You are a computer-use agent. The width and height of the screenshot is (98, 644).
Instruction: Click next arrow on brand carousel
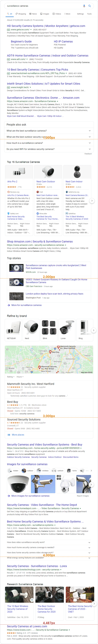(x=94, y=330)
